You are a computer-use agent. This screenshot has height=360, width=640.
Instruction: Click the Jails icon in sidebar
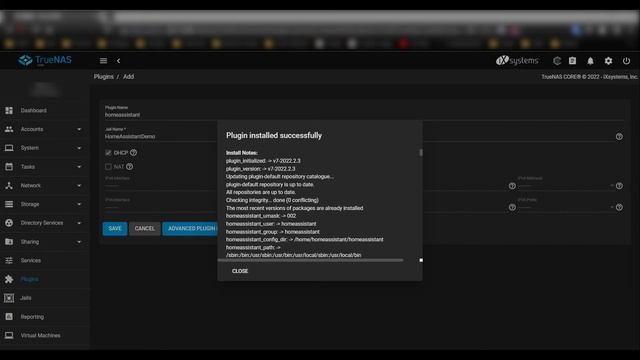point(9,298)
